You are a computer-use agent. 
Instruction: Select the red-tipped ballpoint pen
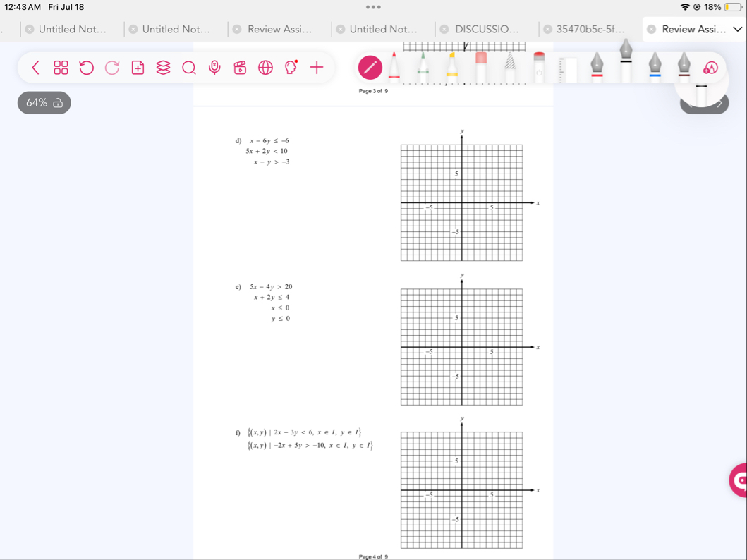point(394,66)
